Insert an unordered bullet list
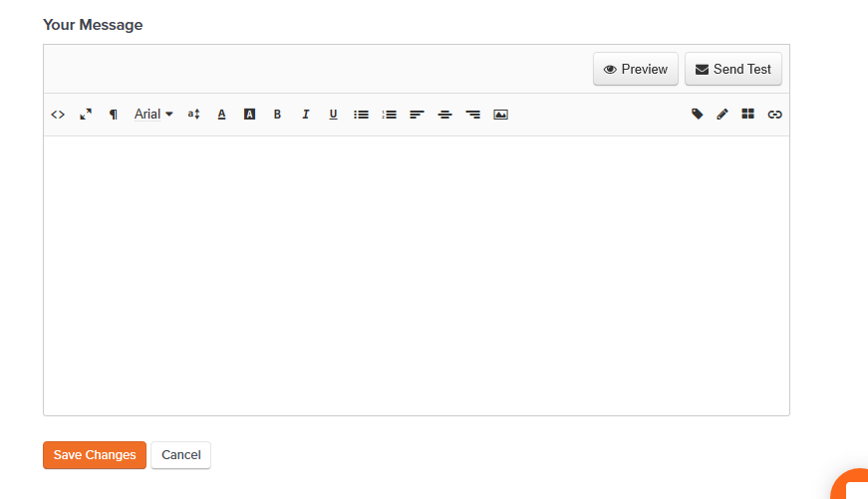The image size is (868, 499). click(361, 115)
